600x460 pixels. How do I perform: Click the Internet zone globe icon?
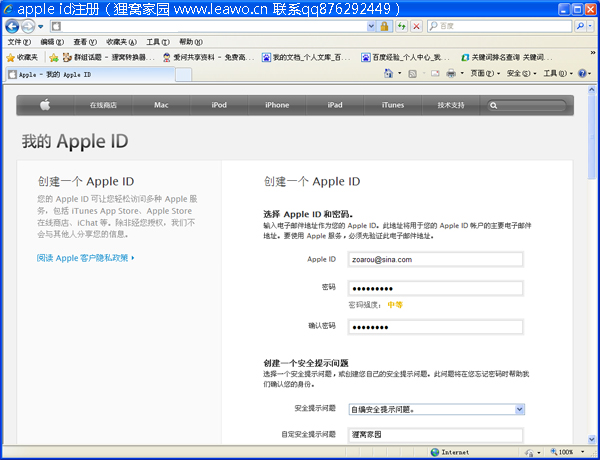click(x=434, y=452)
